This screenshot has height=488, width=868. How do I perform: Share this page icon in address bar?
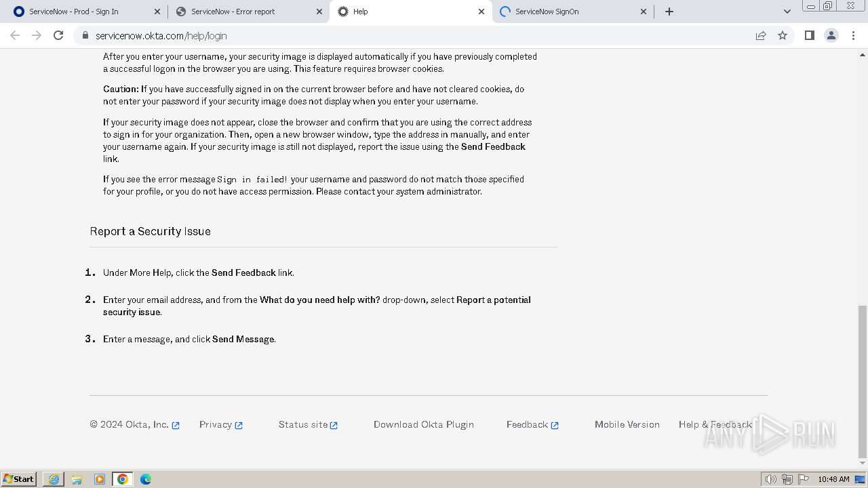pos(761,36)
